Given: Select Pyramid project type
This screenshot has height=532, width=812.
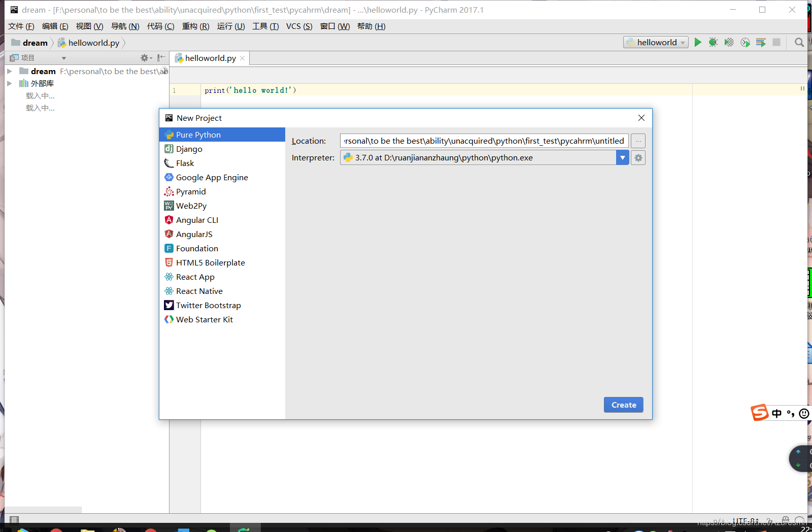Looking at the screenshot, I should 222,191.
